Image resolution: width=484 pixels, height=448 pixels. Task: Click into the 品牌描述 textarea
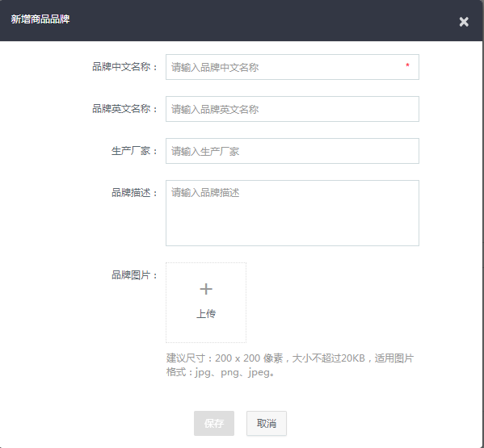(x=292, y=213)
